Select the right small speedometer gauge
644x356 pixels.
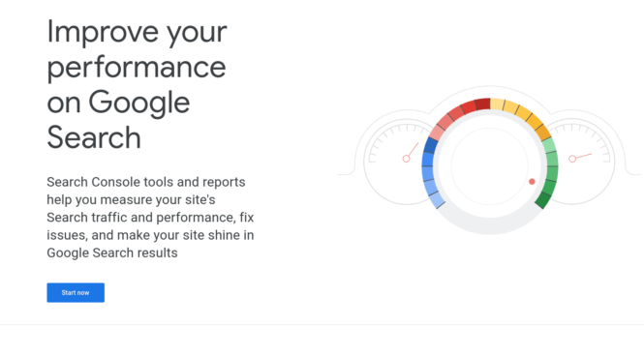pyautogui.click(x=579, y=162)
